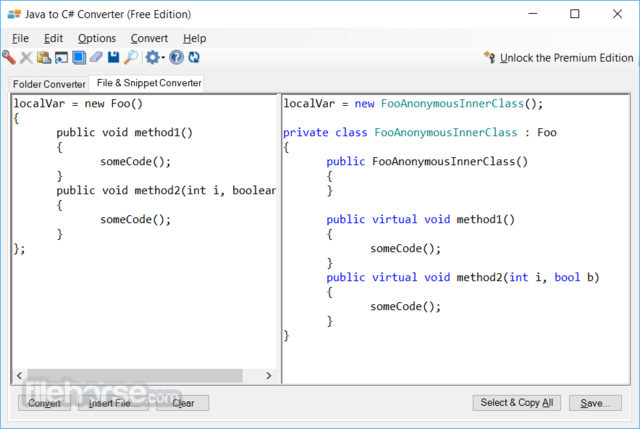Click the blue select-all square icon
640x429 pixels.
point(79,58)
